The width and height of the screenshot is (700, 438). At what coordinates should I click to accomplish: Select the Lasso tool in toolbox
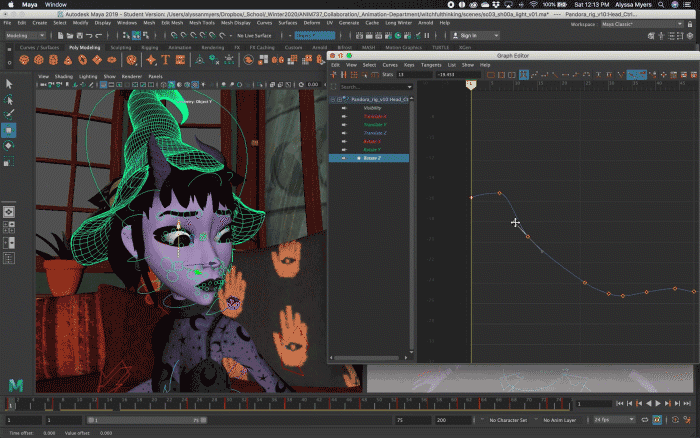coord(9,99)
